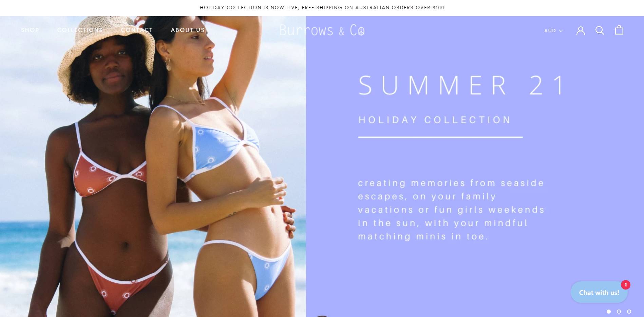Select the first slideshow dot

pyautogui.click(x=609, y=312)
